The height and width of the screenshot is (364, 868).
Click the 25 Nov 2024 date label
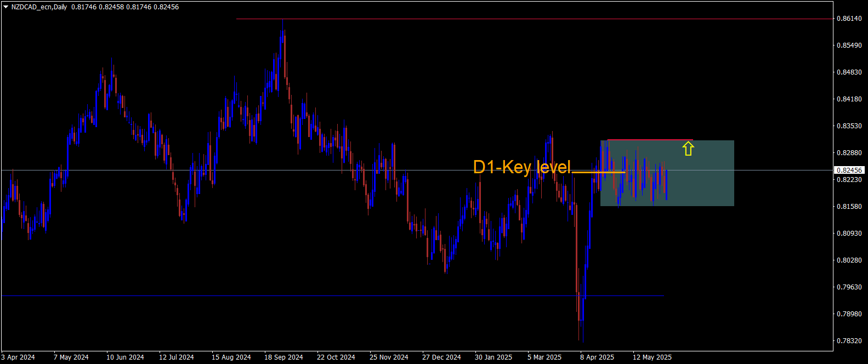[x=389, y=357]
